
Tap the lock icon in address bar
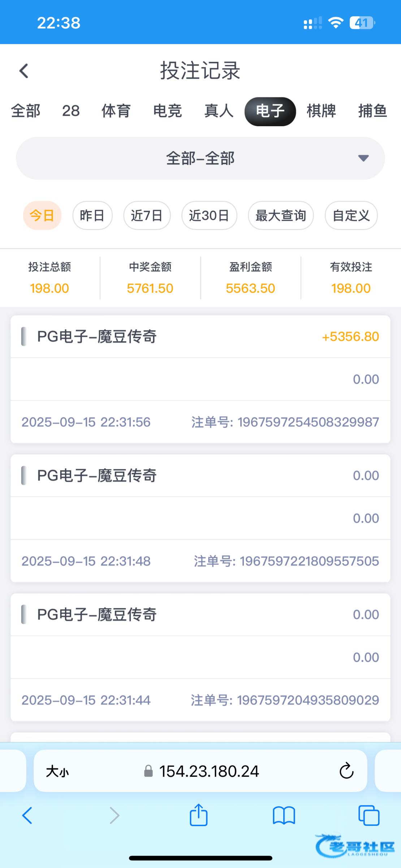click(x=148, y=771)
